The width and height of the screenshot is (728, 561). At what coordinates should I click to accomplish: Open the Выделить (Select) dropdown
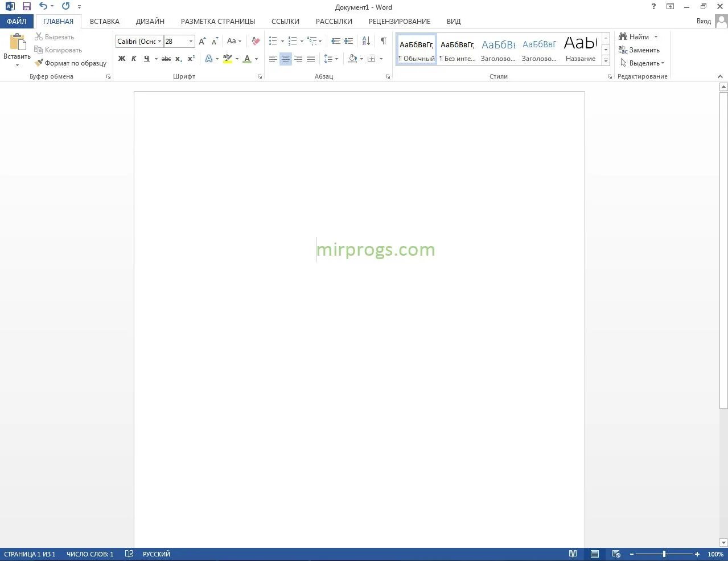pos(643,63)
